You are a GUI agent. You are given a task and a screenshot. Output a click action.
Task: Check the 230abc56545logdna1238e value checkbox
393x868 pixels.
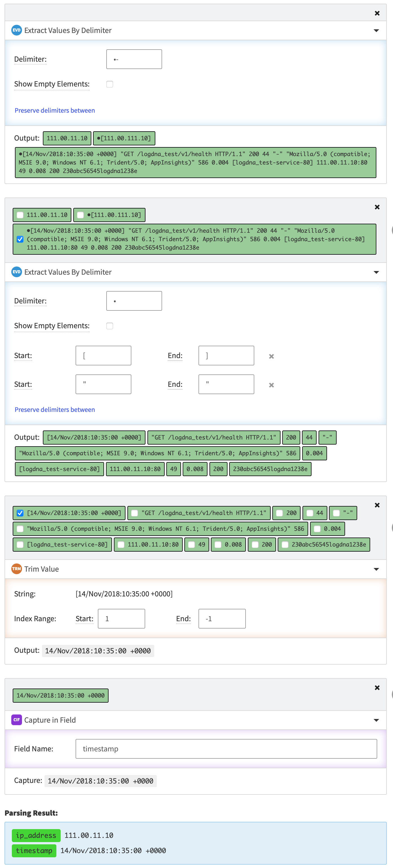[285, 545]
